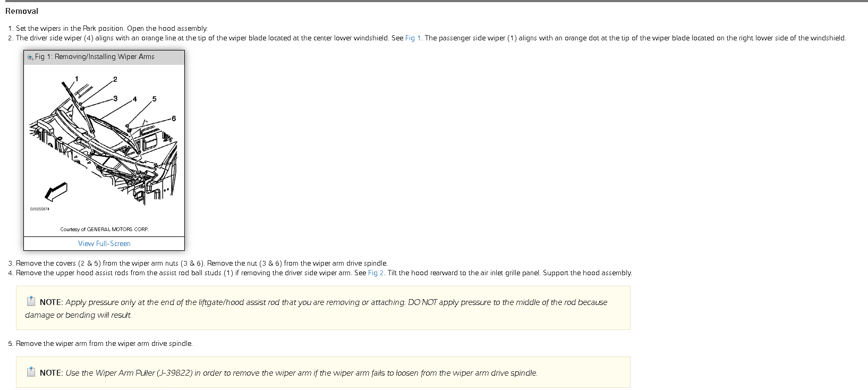Click callout number 3 in the diagram
Viewport: 868px width, 390px height.
[115, 99]
